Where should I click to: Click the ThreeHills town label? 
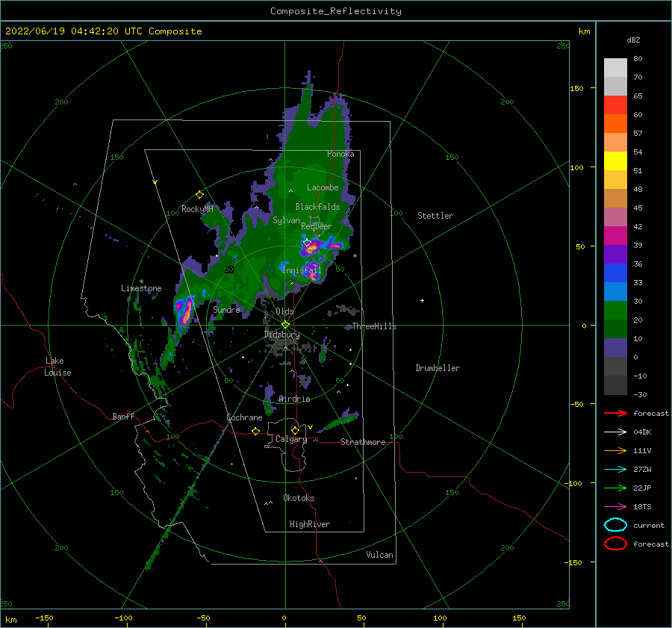[x=374, y=326]
